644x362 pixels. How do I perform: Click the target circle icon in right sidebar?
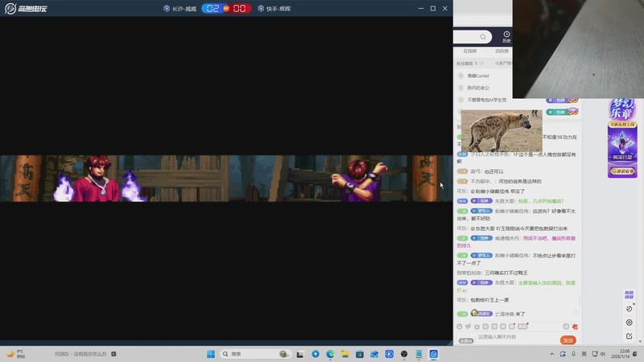630,323
